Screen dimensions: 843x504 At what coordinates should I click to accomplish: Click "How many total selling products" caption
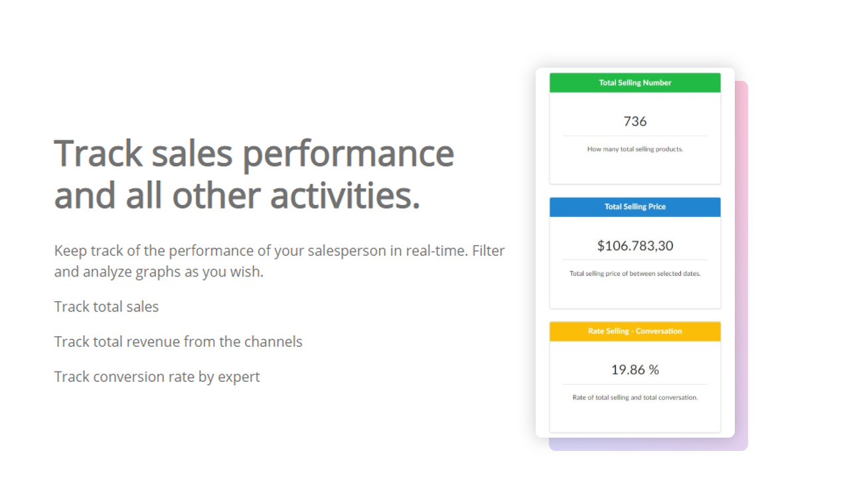pos(635,149)
